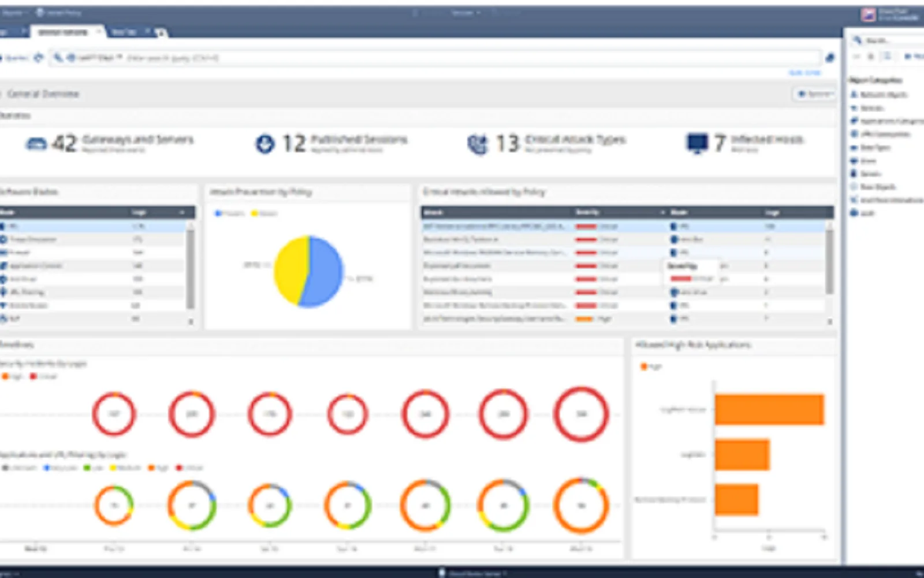Switch to the New Tab tab
This screenshot has width=924, height=578.
[124, 32]
